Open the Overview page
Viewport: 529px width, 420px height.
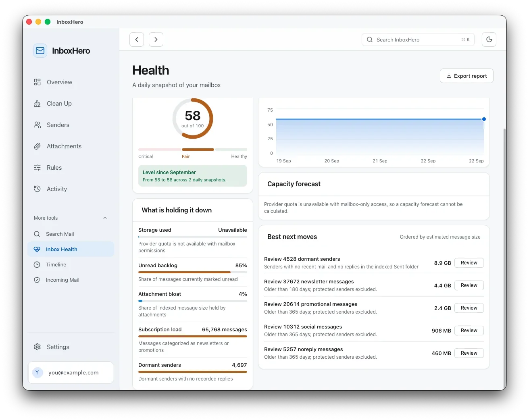[x=71, y=82]
